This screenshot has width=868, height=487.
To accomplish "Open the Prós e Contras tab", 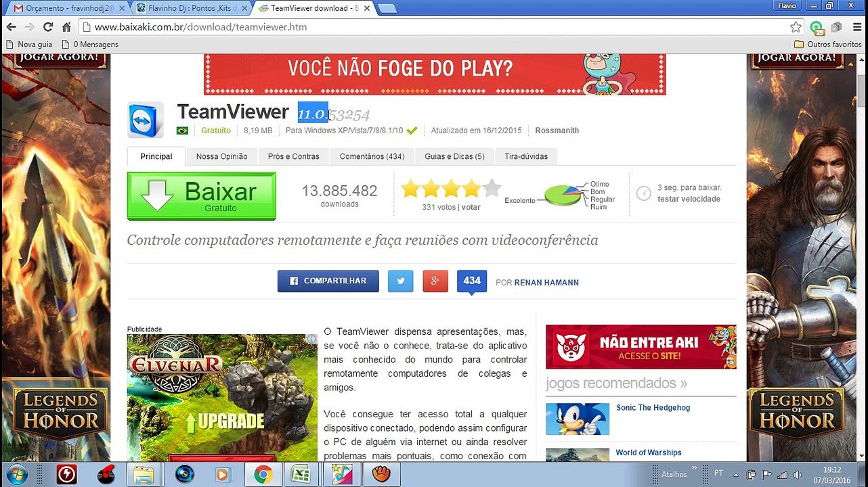I will pos(293,156).
